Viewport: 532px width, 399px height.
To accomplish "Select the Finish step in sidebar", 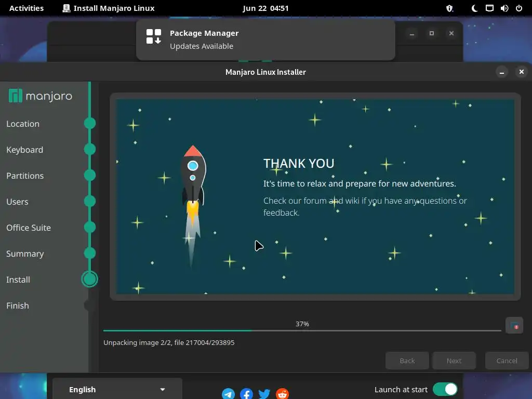I will tap(18, 305).
